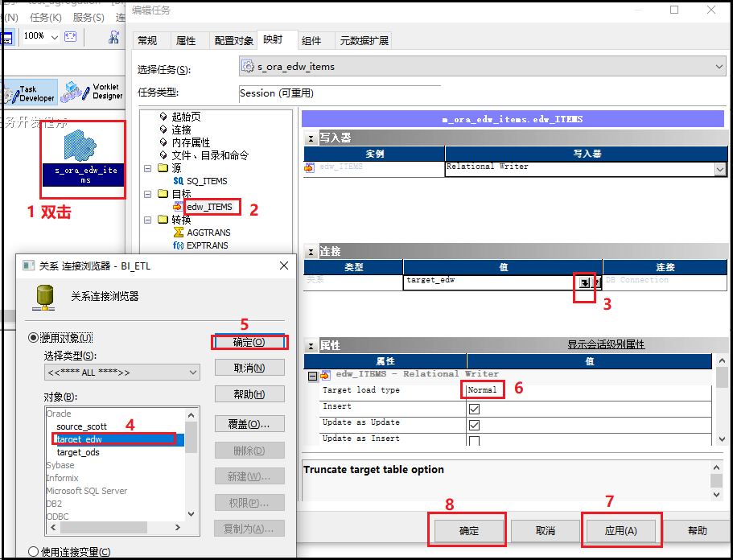Open the Task Developer tool

pos(29,93)
